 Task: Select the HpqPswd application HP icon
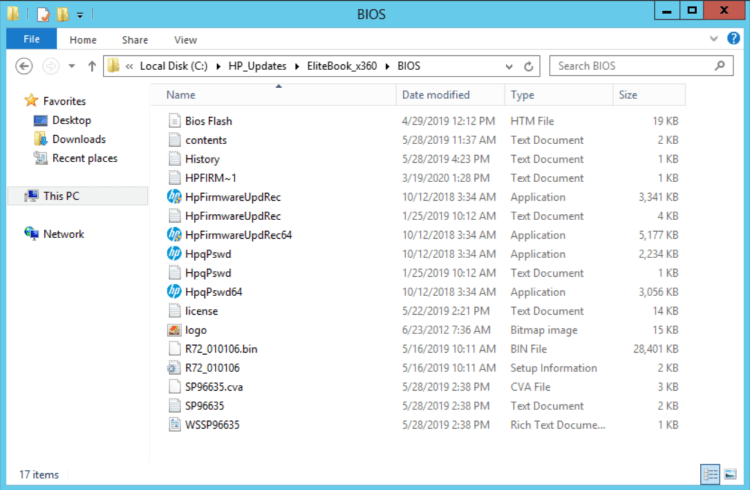(x=174, y=254)
